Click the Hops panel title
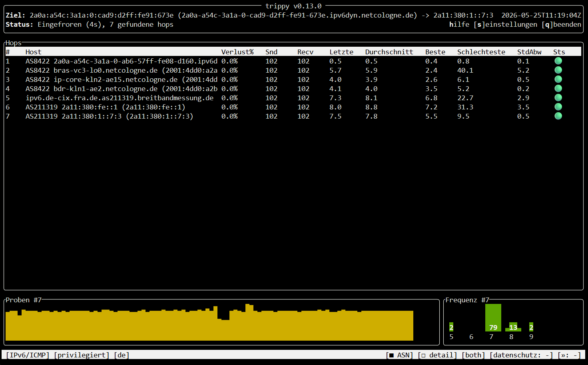 [x=14, y=43]
